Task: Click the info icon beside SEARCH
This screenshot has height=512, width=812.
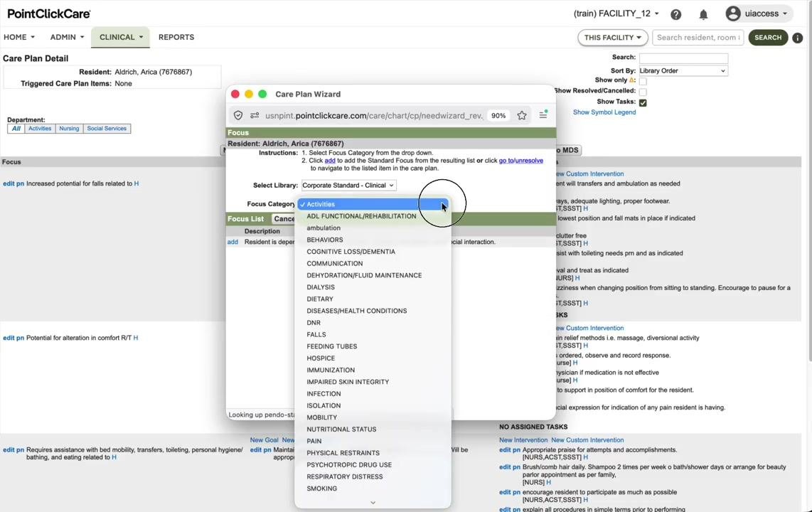Action: (x=798, y=38)
